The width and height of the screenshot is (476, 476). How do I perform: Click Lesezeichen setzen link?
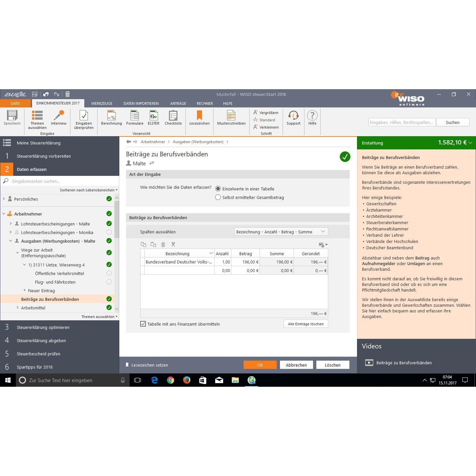point(147,365)
